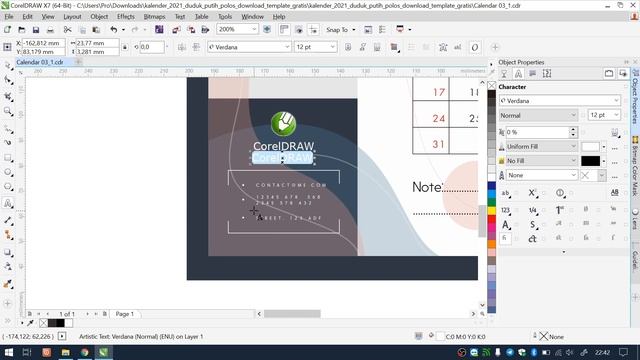Click the Open file icon
The height and width of the screenshot is (360, 640).
coord(22,29)
